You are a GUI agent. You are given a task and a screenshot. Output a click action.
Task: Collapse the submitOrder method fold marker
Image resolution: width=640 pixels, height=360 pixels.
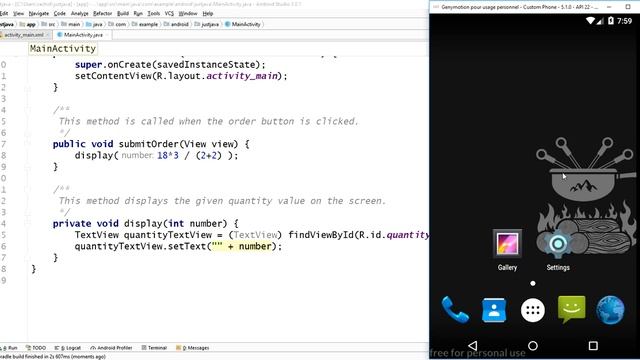(27, 144)
